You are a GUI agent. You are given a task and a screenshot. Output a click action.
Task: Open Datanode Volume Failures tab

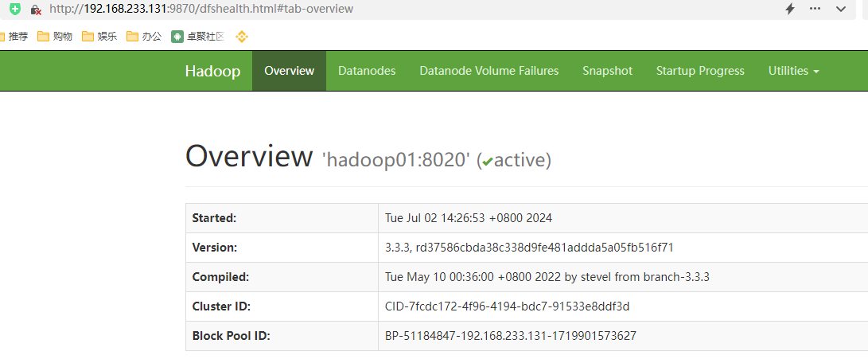point(488,71)
